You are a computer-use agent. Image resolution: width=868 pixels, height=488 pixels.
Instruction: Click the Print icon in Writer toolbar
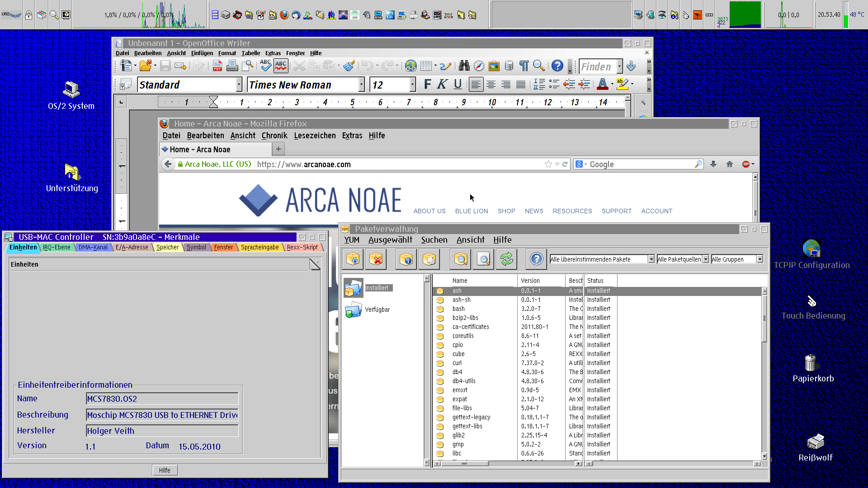(x=232, y=66)
